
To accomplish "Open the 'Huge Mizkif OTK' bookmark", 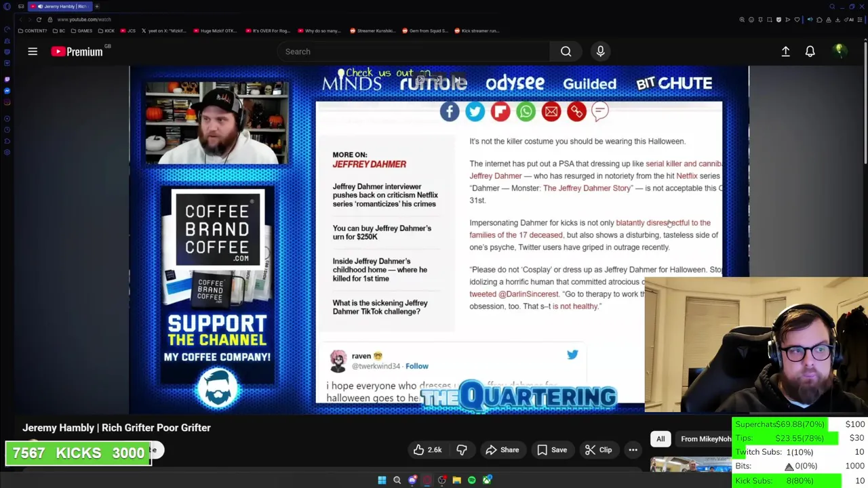I will tap(215, 30).
